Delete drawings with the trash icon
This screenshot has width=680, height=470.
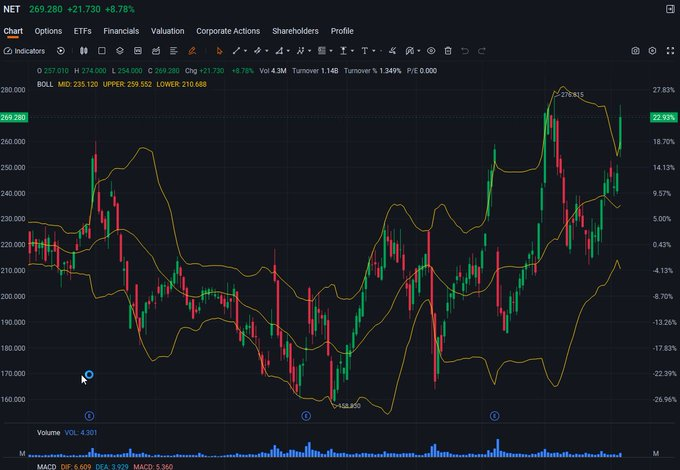[448, 51]
